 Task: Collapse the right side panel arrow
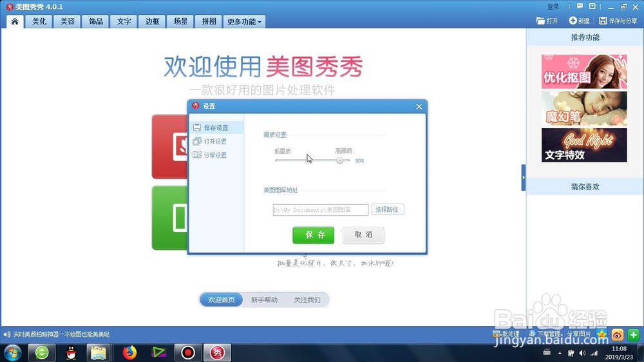[523, 178]
